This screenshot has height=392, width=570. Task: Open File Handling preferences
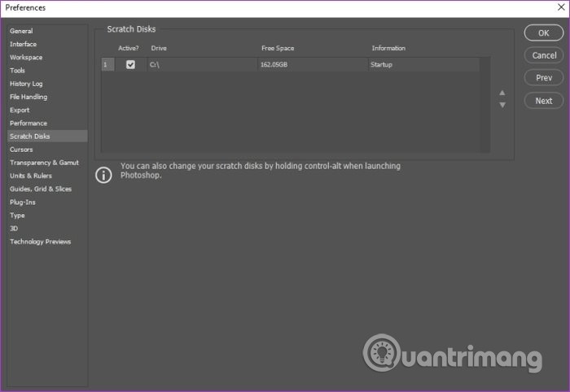click(x=28, y=97)
